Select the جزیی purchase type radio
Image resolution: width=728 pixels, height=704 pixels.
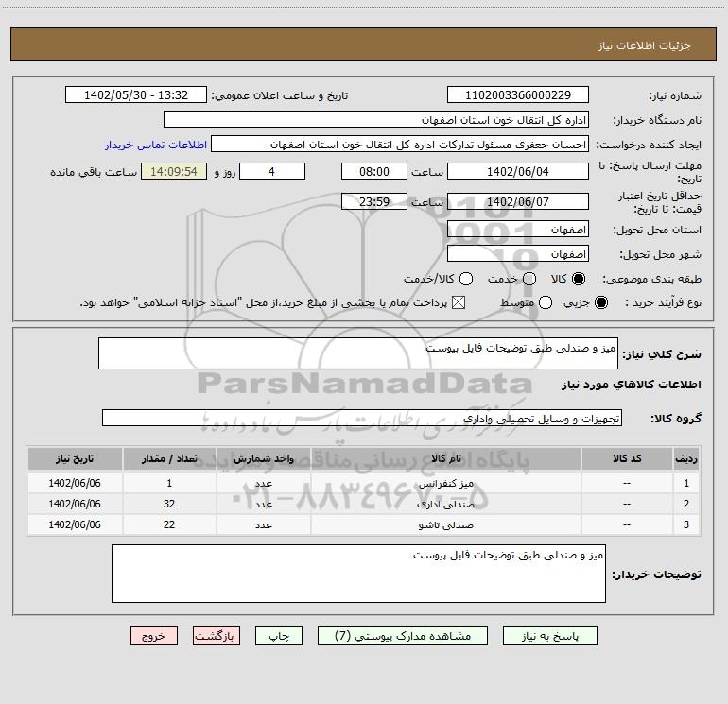(x=601, y=302)
